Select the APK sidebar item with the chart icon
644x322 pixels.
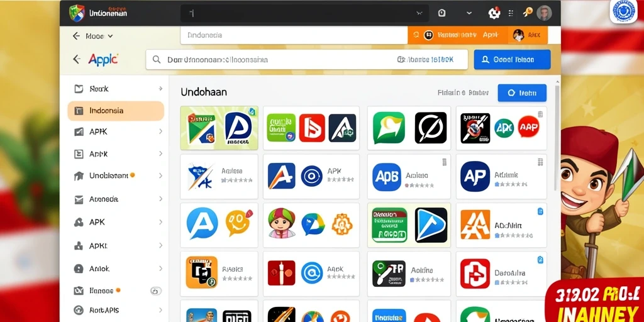coord(116,132)
